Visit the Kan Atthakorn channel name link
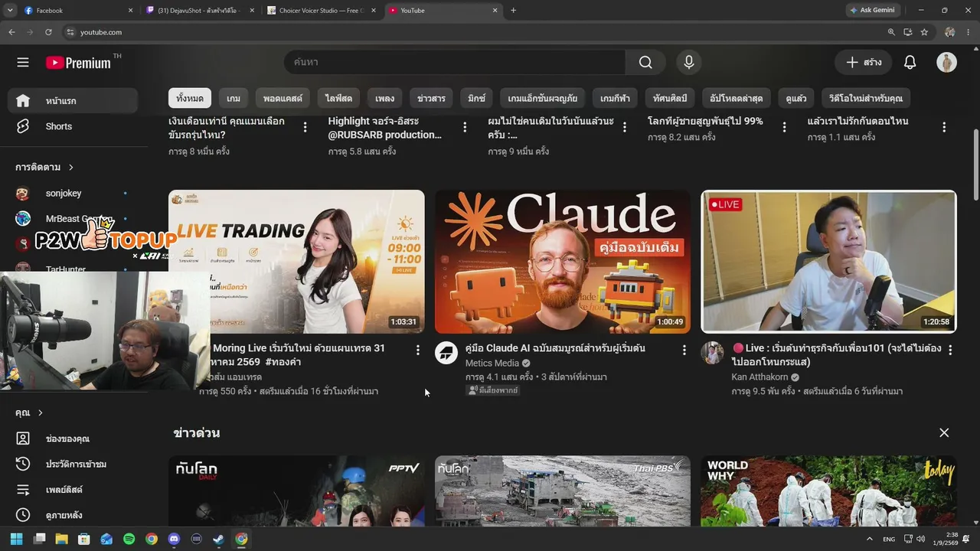The width and height of the screenshot is (980, 551). 759,377
